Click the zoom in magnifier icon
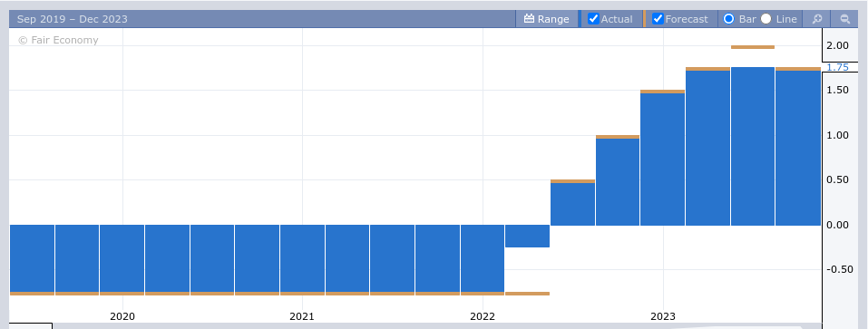 pyautogui.click(x=816, y=19)
